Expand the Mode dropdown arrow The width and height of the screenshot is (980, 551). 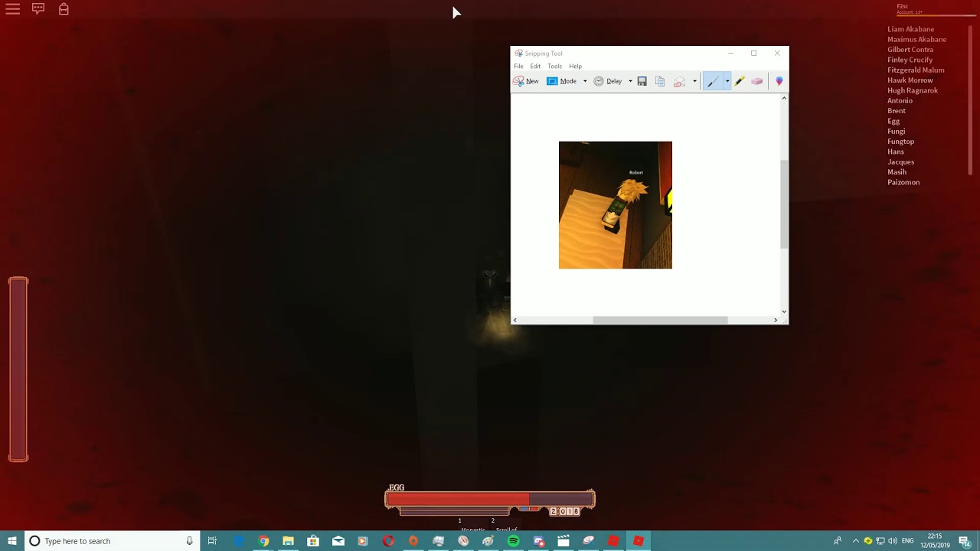pos(585,81)
